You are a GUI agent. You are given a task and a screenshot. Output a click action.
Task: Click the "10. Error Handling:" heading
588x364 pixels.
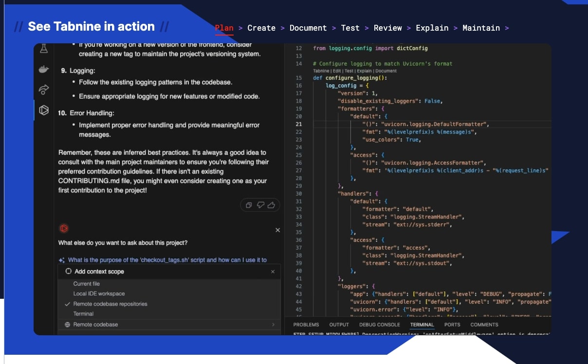click(x=86, y=113)
